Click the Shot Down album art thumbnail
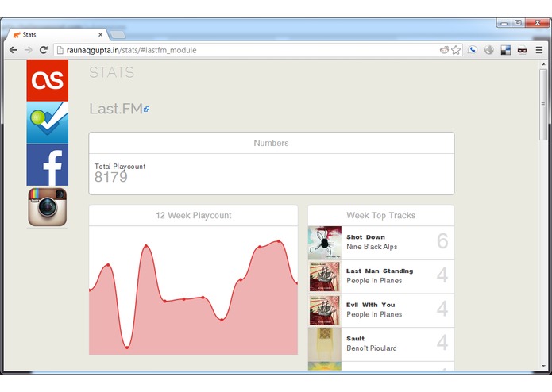The height and width of the screenshot is (392, 552). tap(325, 243)
